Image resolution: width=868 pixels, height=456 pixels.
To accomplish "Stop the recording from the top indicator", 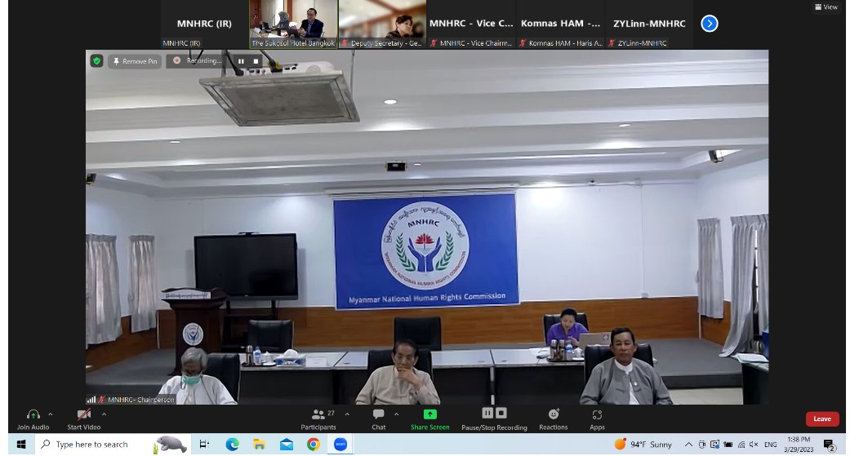I will [x=256, y=61].
